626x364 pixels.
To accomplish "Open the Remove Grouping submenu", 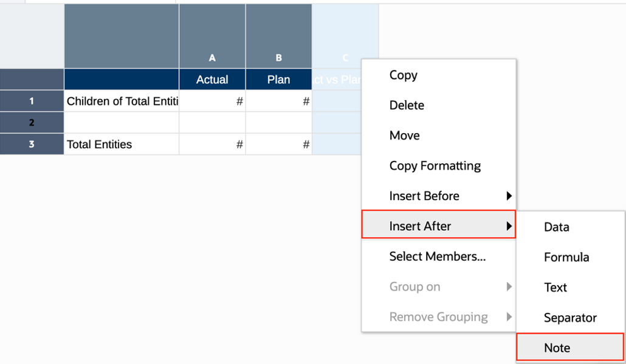I will 438,317.
